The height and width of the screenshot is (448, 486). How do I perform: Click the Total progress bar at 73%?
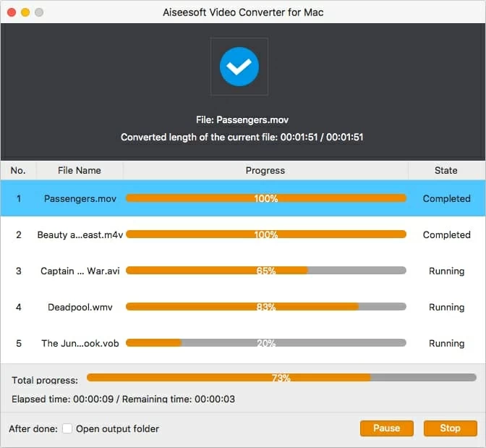(x=281, y=377)
